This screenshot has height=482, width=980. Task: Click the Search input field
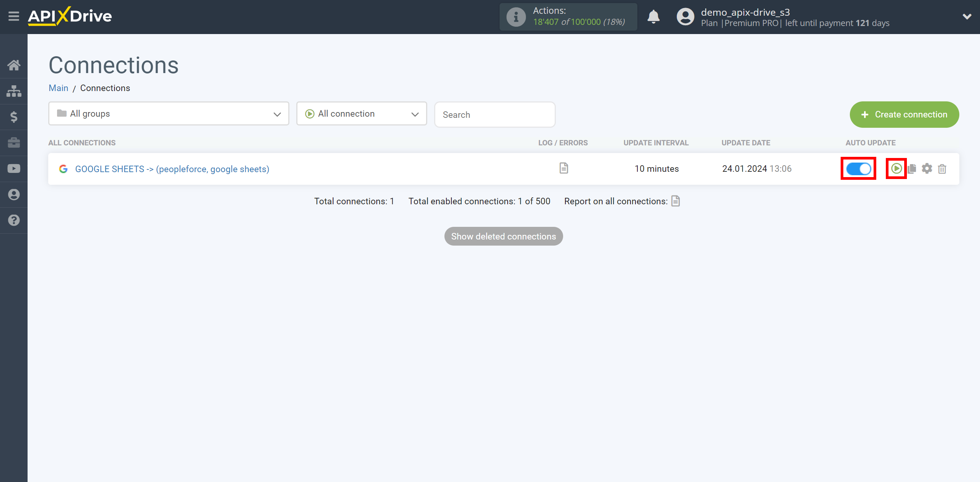click(x=494, y=114)
